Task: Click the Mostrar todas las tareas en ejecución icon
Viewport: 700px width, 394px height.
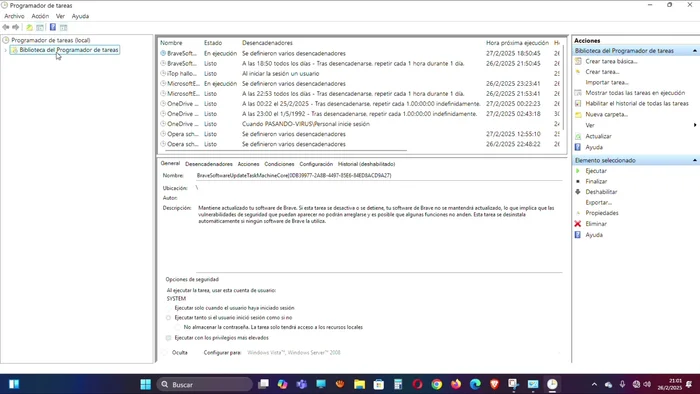Action: point(578,93)
